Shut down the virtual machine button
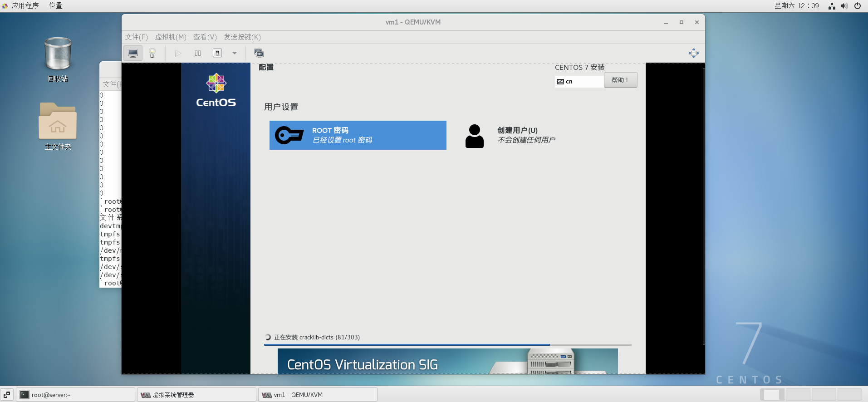The image size is (868, 402). coord(217,53)
